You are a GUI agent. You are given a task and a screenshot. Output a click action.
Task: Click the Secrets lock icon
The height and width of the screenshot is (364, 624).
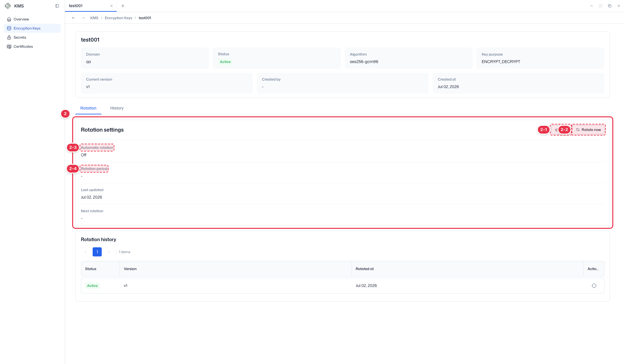click(9, 37)
